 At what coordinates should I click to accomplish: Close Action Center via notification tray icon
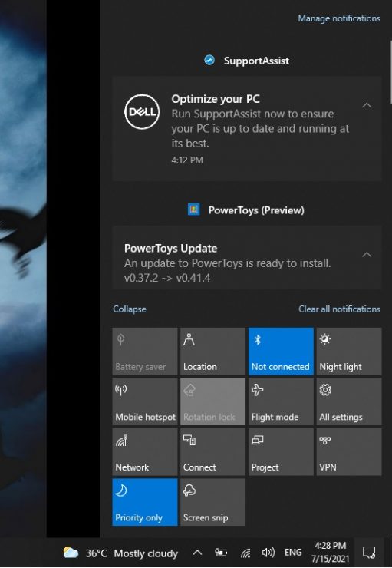click(369, 553)
